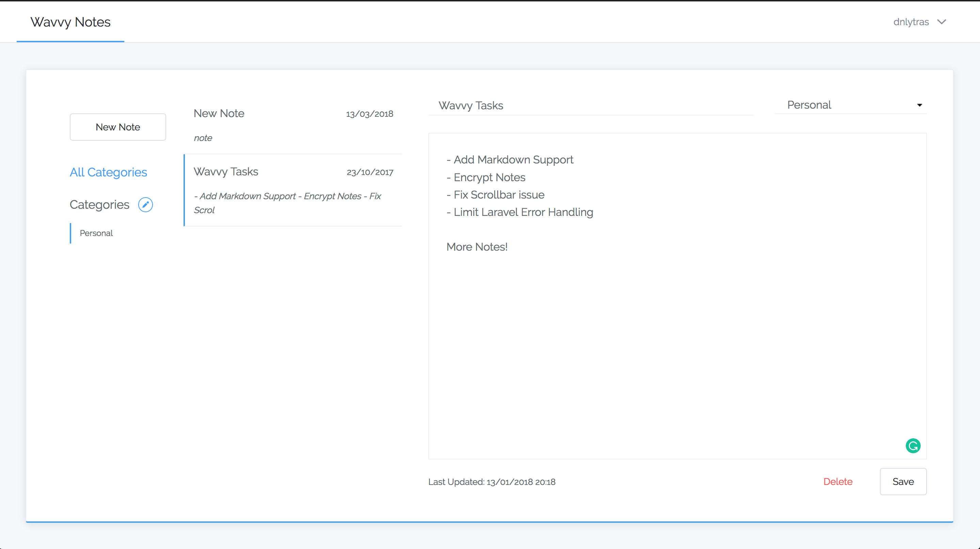
Task: Delete the Wavvy Tasks note
Action: [x=838, y=481]
